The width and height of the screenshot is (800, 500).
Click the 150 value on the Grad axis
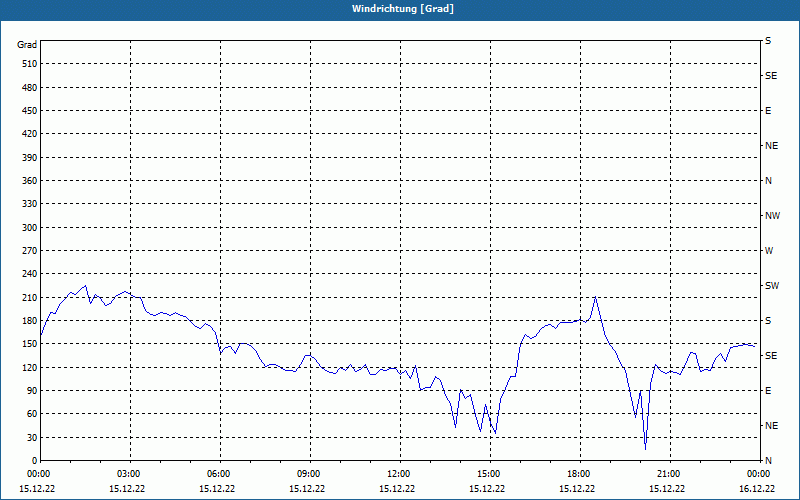pyautogui.click(x=29, y=344)
